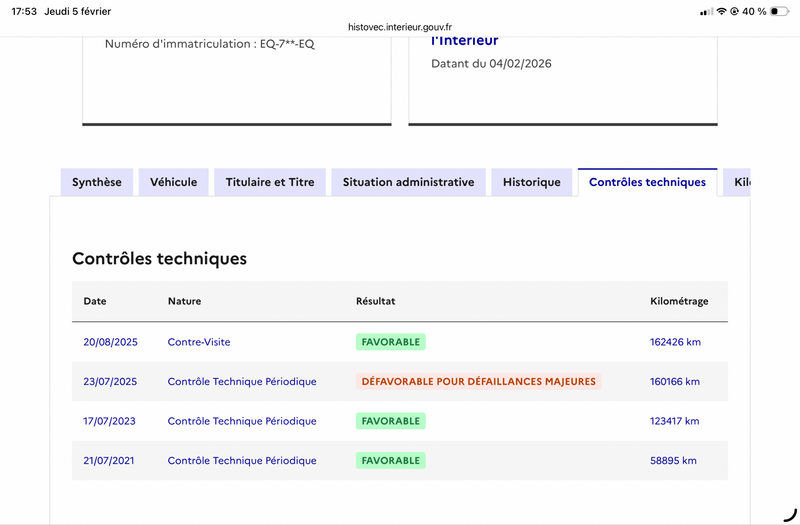The image size is (800, 525).
Task: Go to the Historique tab
Action: [531, 182]
